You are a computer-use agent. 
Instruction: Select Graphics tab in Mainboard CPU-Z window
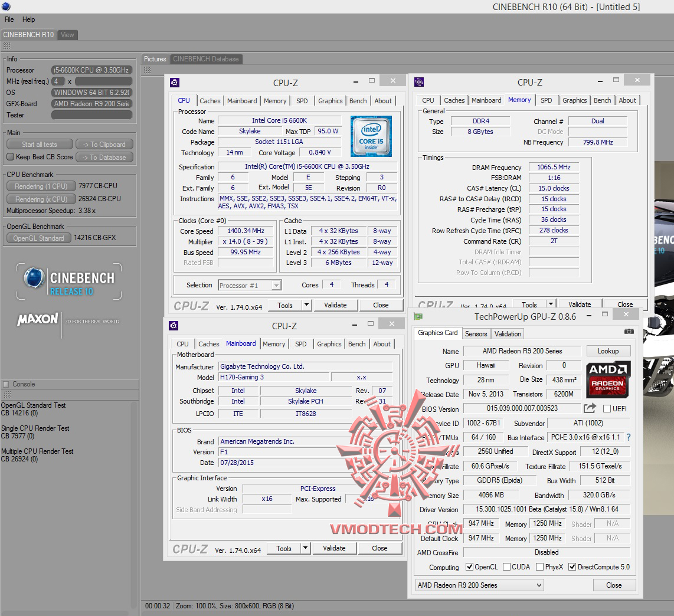329,344
